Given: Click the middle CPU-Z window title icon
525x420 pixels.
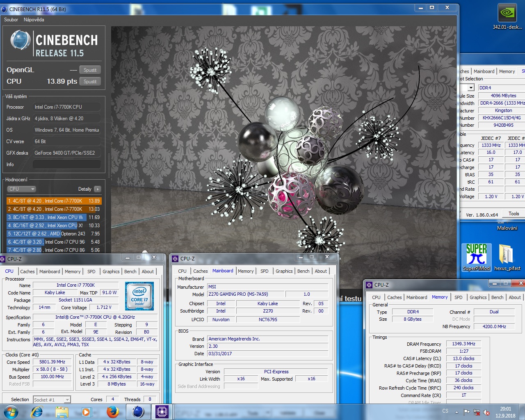Looking at the screenshot, I should [175, 258].
